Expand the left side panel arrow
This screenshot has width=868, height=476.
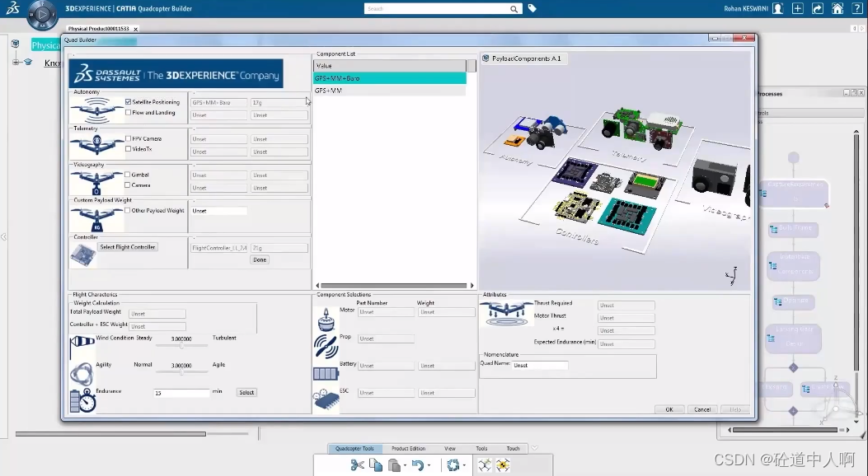(x=3, y=236)
